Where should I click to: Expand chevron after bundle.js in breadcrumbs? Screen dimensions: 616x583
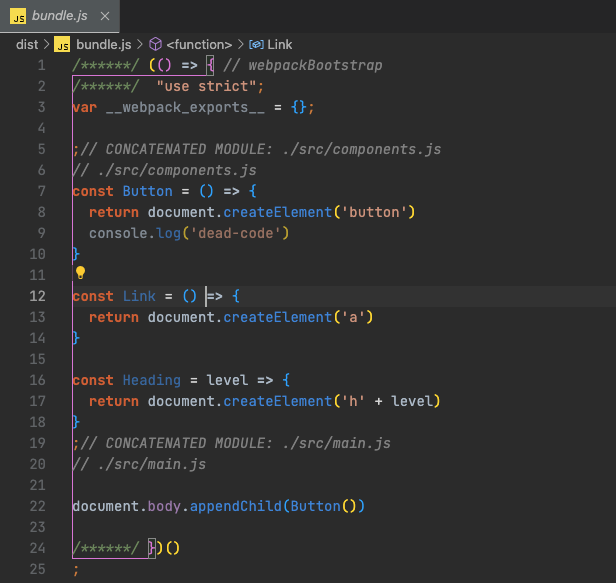[x=139, y=44]
